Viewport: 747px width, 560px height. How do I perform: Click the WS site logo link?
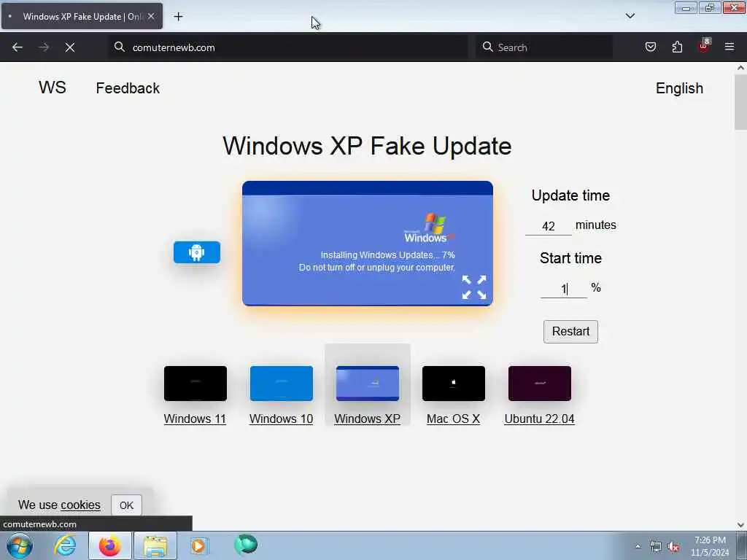53,87
